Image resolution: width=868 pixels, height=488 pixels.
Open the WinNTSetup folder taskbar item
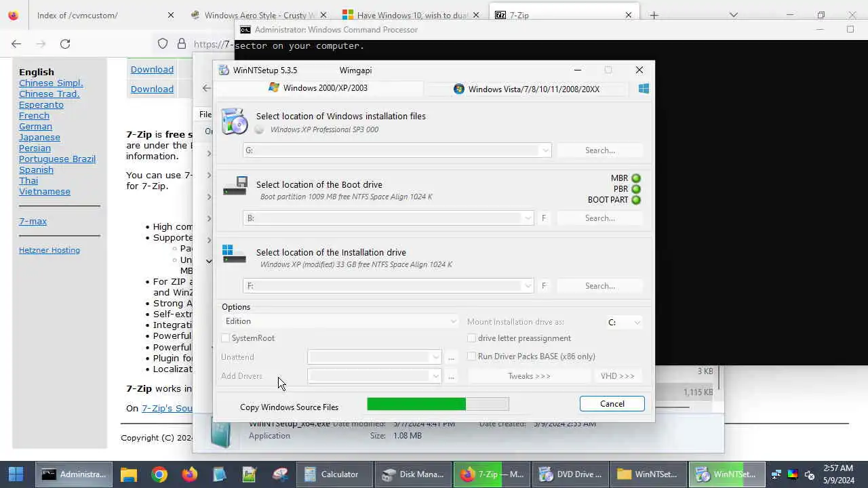pyautogui.click(x=649, y=474)
